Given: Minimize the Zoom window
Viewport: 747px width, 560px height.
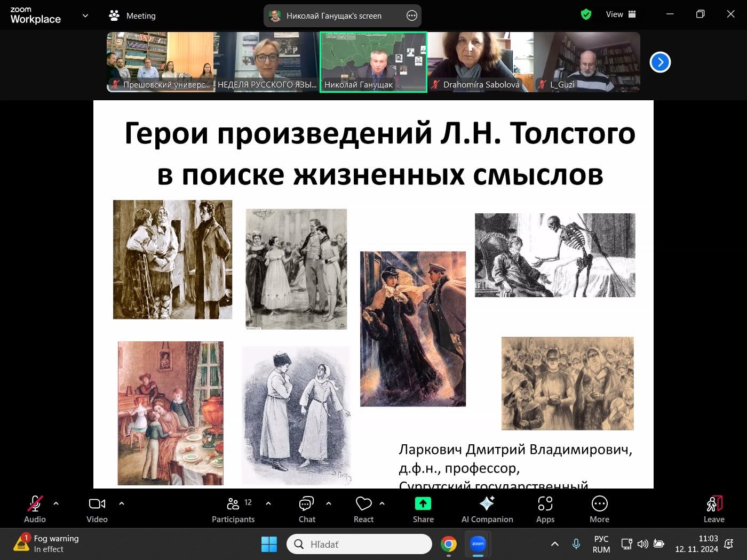Looking at the screenshot, I should point(670,14).
